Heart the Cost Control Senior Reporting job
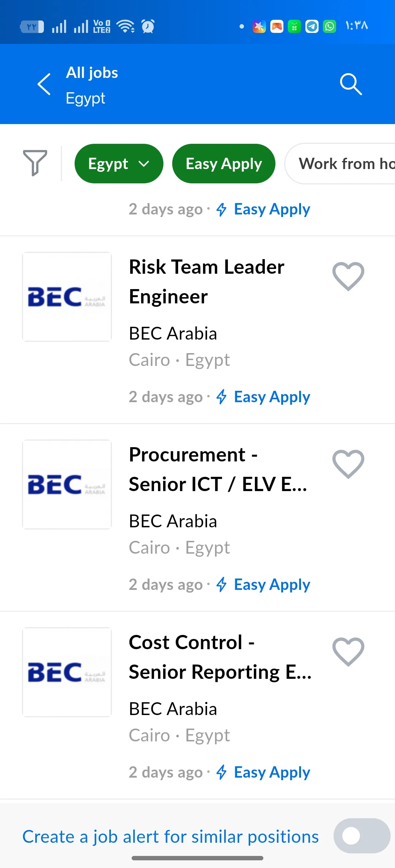Viewport: 395px width, 868px height. point(348,652)
